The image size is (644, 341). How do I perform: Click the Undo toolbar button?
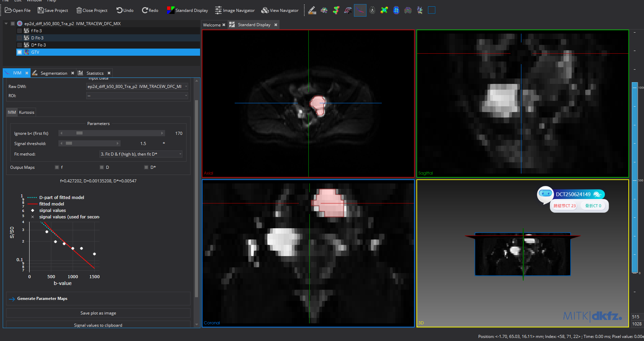[125, 11]
